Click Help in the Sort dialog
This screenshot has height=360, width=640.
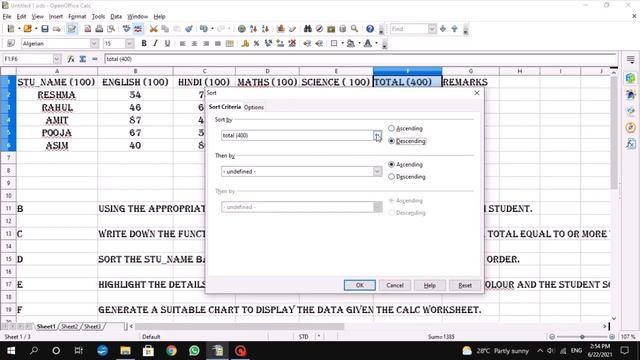click(x=429, y=285)
